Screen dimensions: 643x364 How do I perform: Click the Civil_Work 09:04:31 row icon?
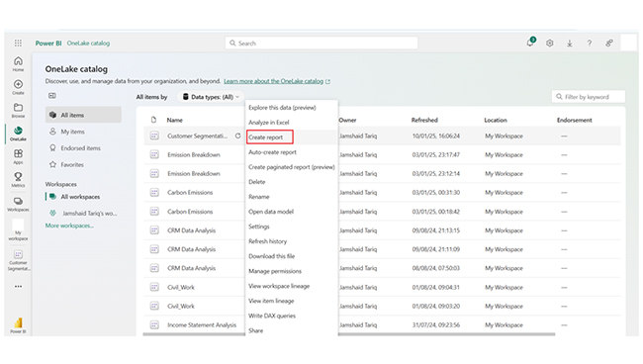click(x=154, y=287)
